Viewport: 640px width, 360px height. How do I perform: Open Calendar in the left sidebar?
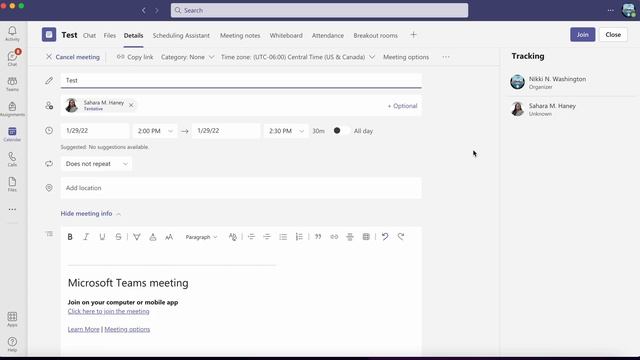12,134
